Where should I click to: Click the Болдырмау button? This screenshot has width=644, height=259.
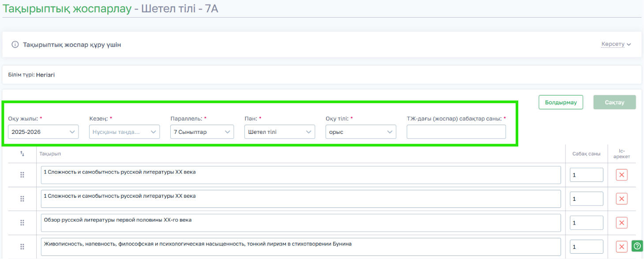pyautogui.click(x=561, y=102)
